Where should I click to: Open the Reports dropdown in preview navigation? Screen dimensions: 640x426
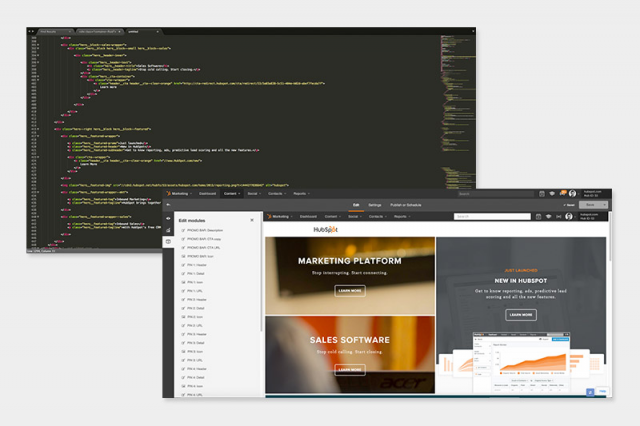pos(401,216)
